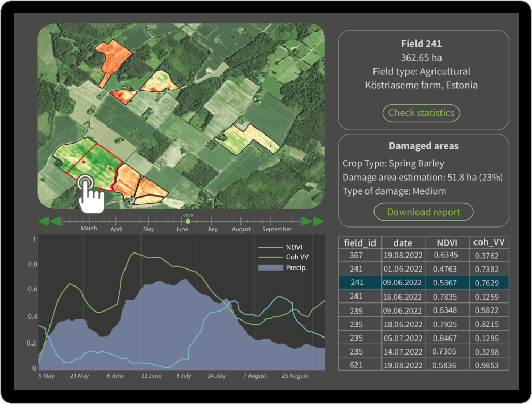Jump to April on the timeline
This screenshot has height=404, width=532.
click(117, 229)
